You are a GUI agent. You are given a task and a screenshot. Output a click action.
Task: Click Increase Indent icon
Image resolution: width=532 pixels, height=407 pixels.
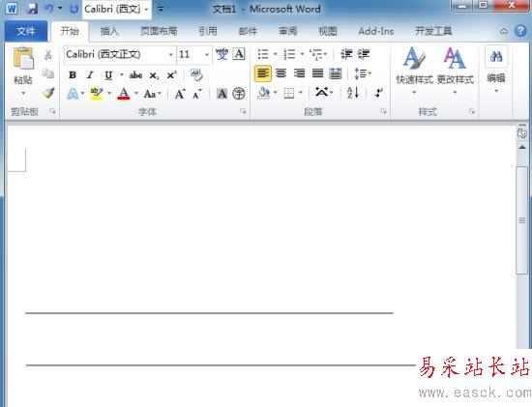point(364,54)
